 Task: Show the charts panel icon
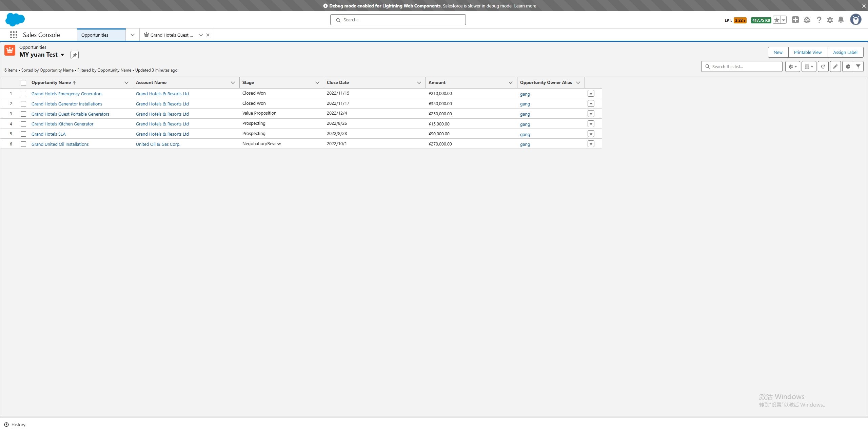(847, 67)
